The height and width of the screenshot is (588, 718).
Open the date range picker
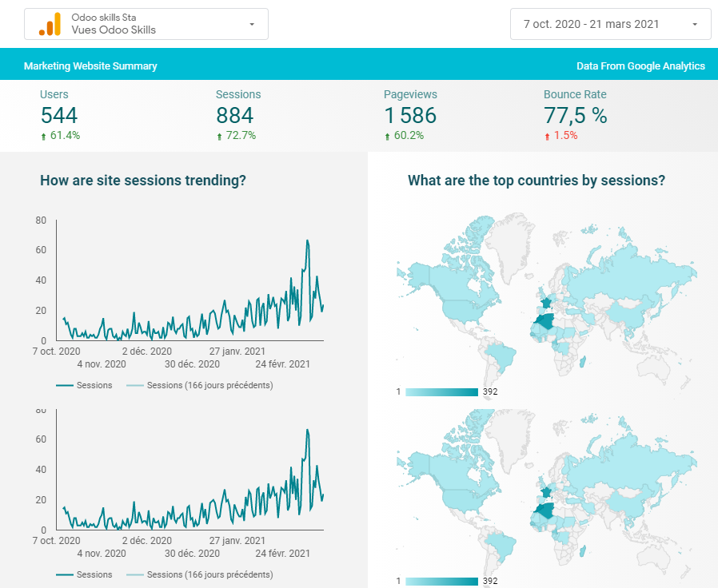[592, 24]
